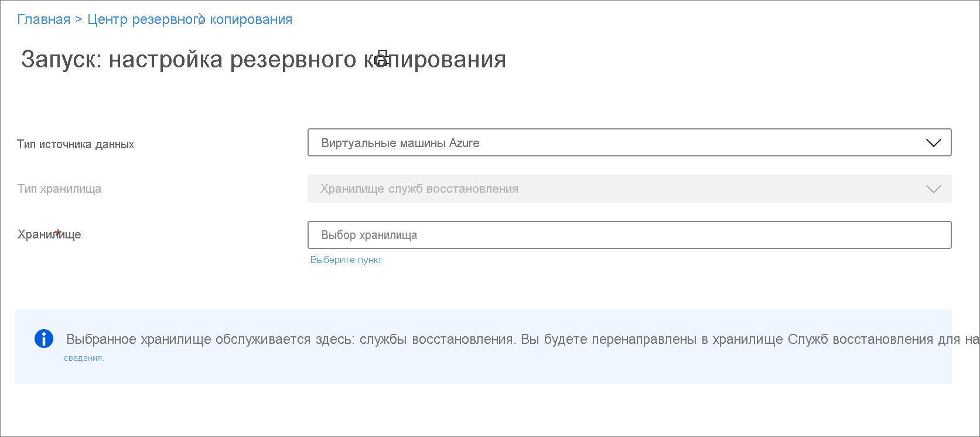Open the Тип хранилища dropdown
The width and height of the screenshot is (980, 437).
point(629,189)
